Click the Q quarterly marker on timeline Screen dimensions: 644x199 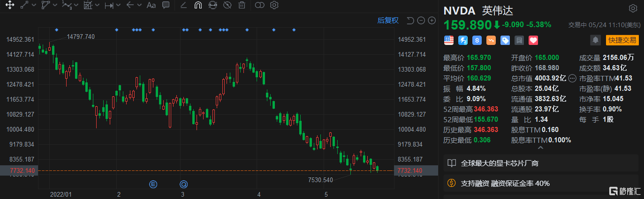[x=183, y=184]
